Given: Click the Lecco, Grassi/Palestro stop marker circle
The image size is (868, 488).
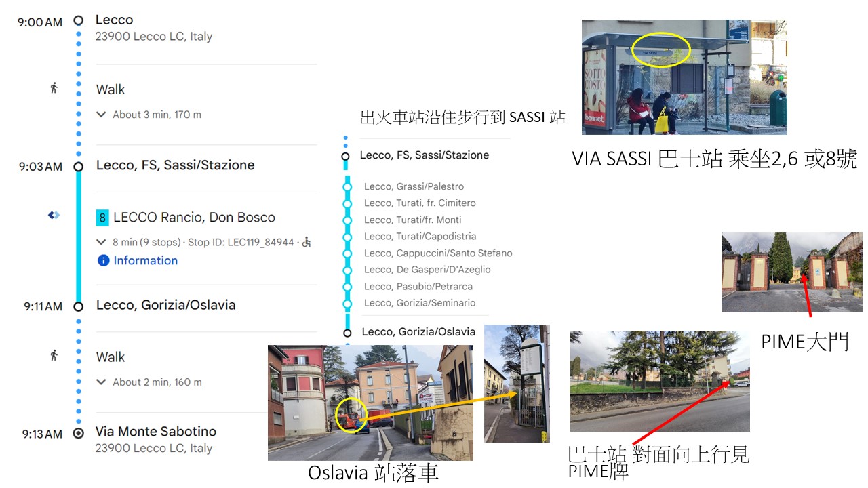Looking at the screenshot, I should point(347,186).
